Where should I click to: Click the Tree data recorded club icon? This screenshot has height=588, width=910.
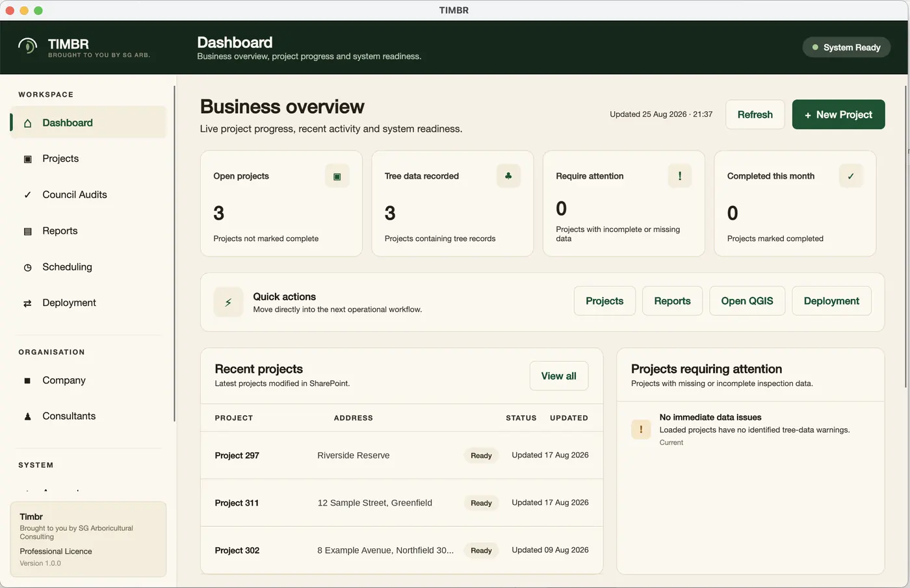pos(508,176)
